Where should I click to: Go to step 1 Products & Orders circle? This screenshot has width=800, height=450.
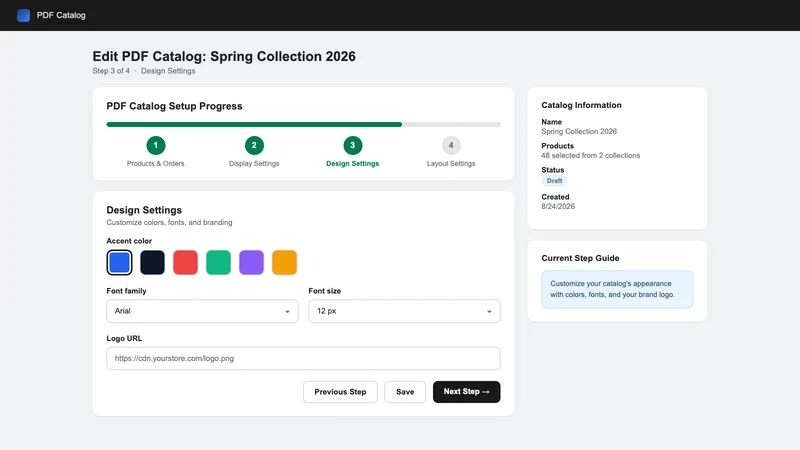pos(156,145)
